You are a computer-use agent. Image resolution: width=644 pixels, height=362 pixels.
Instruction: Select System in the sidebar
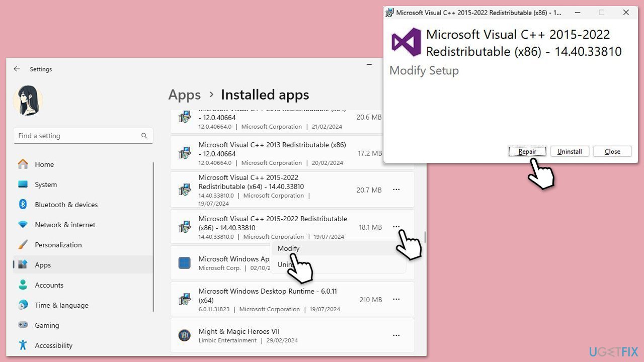click(46, 184)
